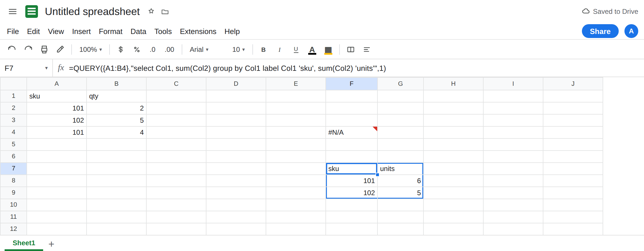Move spreadsheet using the folder icon

[x=165, y=12]
